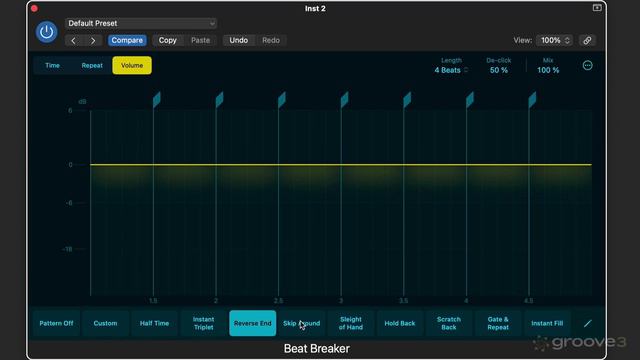This screenshot has height=360, width=640.
Task: Click the Mix 100 % value
Action: click(548, 70)
